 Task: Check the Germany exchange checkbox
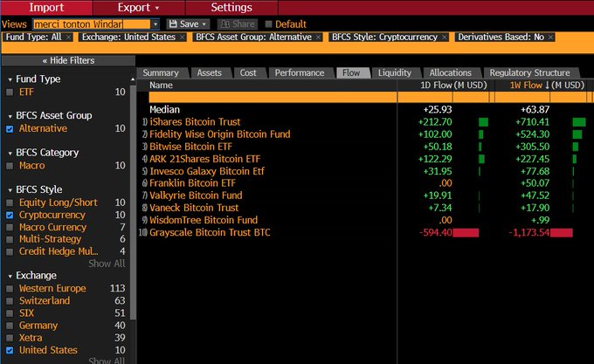[10, 326]
